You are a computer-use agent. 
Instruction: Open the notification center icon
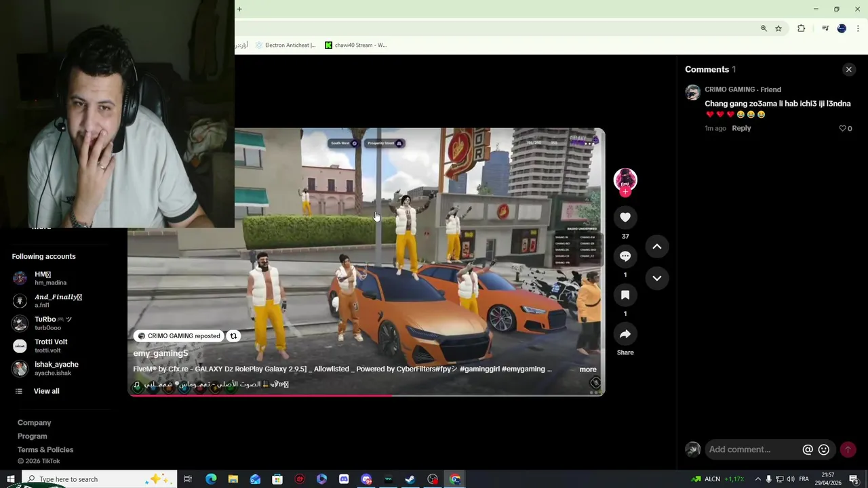click(x=854, y=479)
